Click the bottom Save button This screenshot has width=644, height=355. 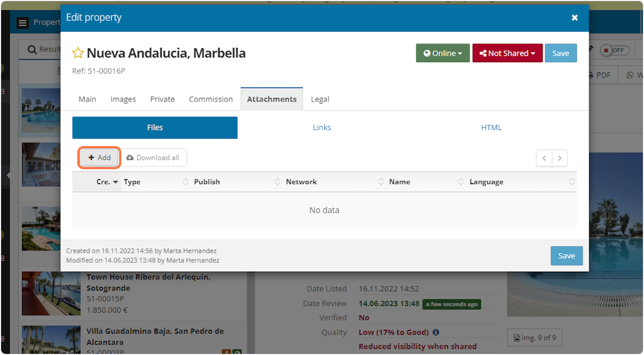[x=566, y=256]
